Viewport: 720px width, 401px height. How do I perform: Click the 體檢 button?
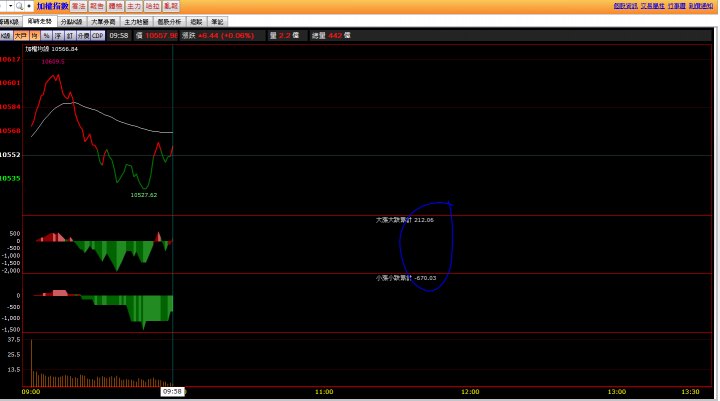115,6
